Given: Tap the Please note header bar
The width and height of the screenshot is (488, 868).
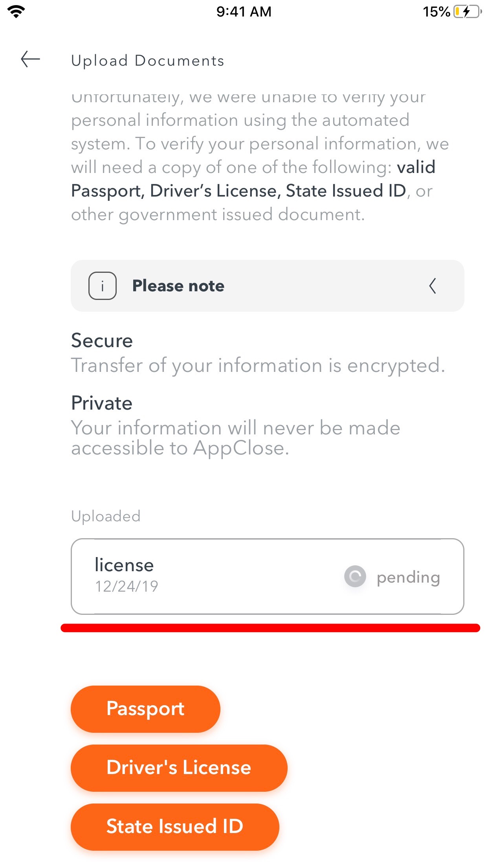Looking at the screenshot, I should click(268, 286).
